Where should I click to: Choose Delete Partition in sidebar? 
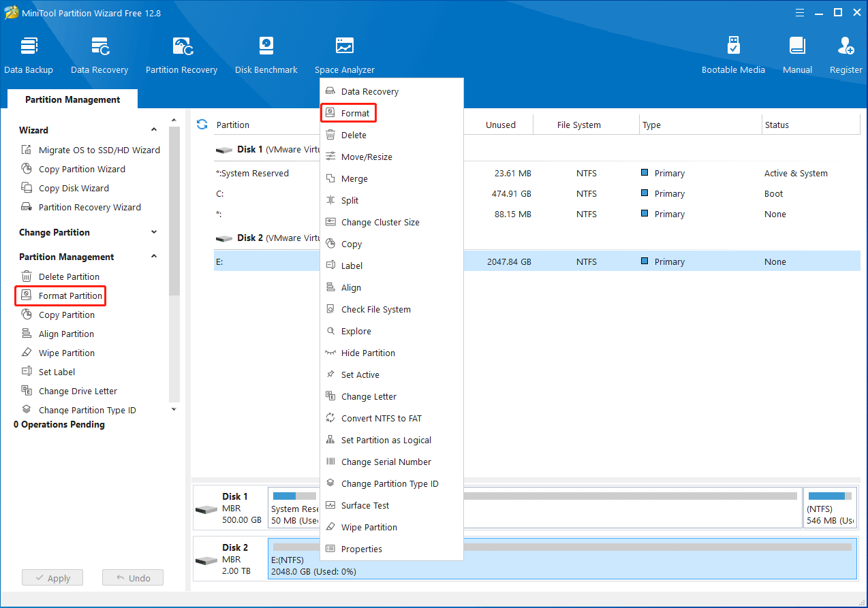60,276
